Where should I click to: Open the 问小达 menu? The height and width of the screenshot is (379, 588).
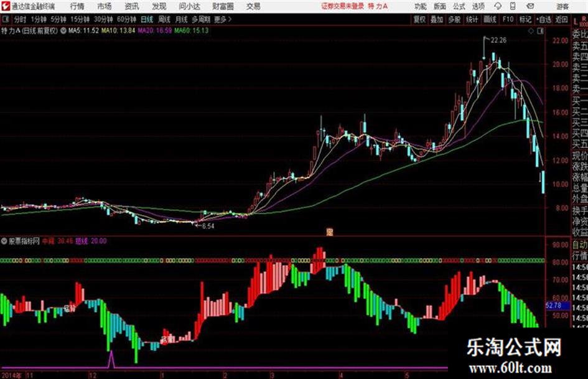coord(189,6)
